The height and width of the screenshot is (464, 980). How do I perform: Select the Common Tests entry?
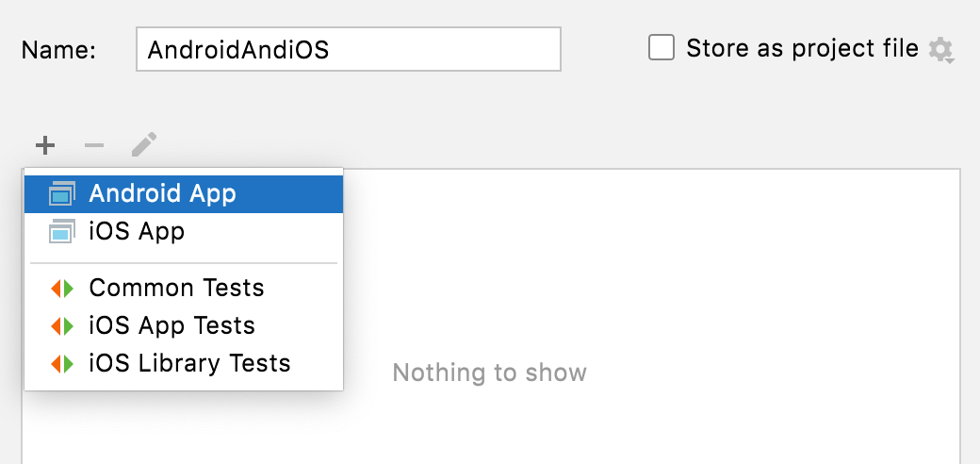point(176,288)
